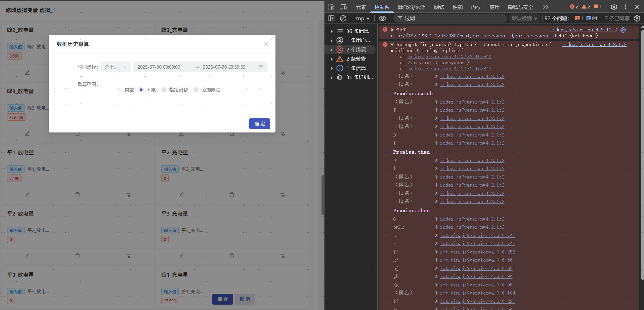The width and height of the screenshot is (644, 310).
Task: Switch to the 源代码/来源 DevTools tab
Action: [x=412, y=7]
